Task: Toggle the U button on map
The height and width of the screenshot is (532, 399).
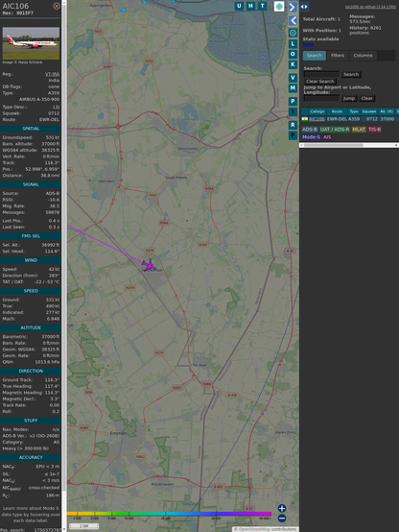Action: point(239,6)
